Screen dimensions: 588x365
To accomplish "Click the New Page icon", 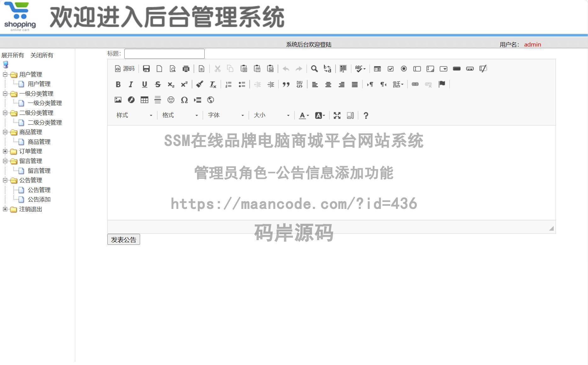I will coord(159,69).
